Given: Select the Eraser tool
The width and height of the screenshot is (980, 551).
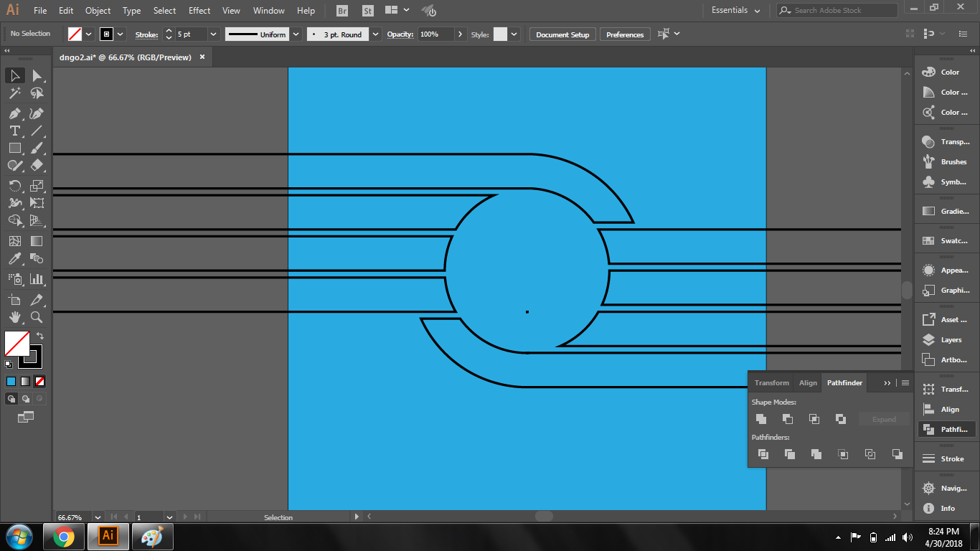Looking at the screenshot, I should click(x=37, y=165).
